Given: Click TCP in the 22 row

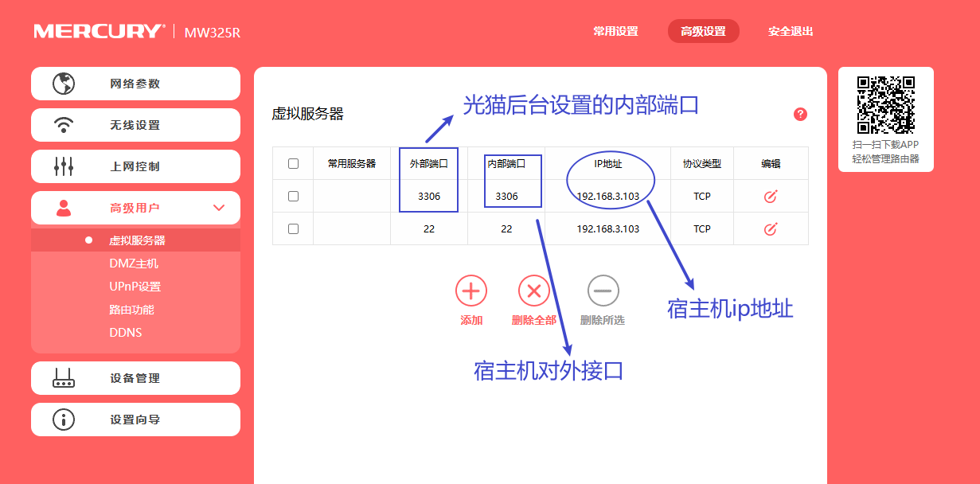Looking at the screenshot, I should (x=701, y=228).
